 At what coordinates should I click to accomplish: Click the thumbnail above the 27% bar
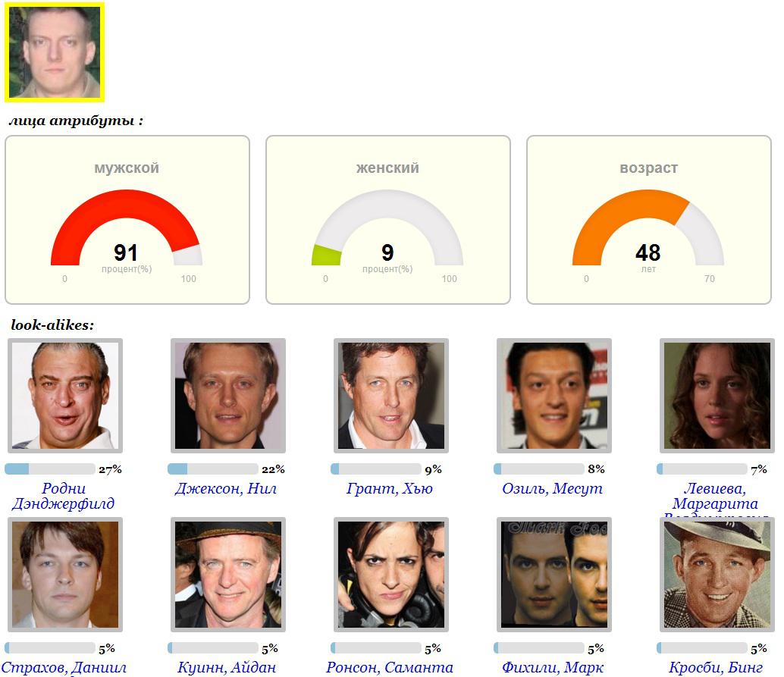[x=64, y=396]
